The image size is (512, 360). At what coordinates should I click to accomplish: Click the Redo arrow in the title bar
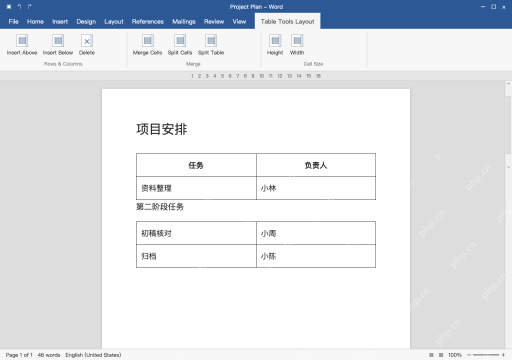pyautogui.click(x=30, y=7)
